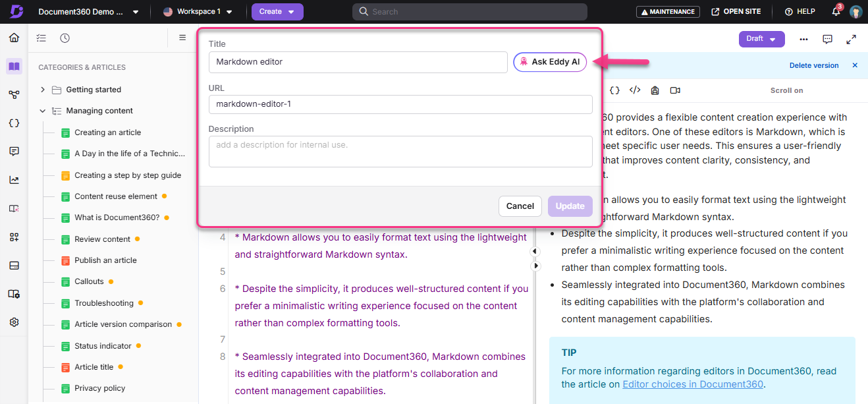Click the Cancel button in the dialog
This screenshot has width=868, height=404.
click(x=520, y=206)
